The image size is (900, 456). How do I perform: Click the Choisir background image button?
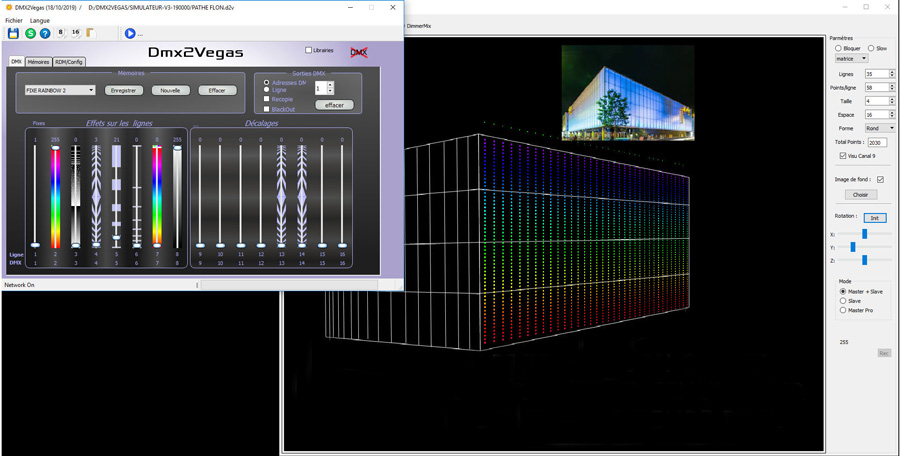pos(860,195)
